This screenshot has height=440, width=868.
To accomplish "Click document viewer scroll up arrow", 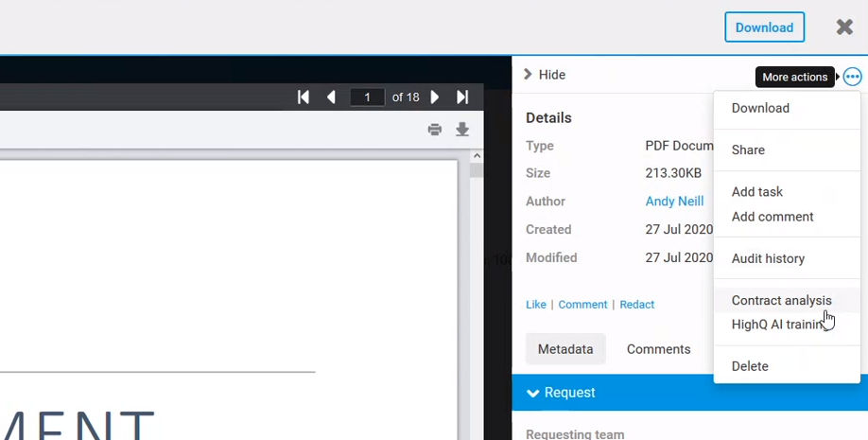I will (477, 156).
